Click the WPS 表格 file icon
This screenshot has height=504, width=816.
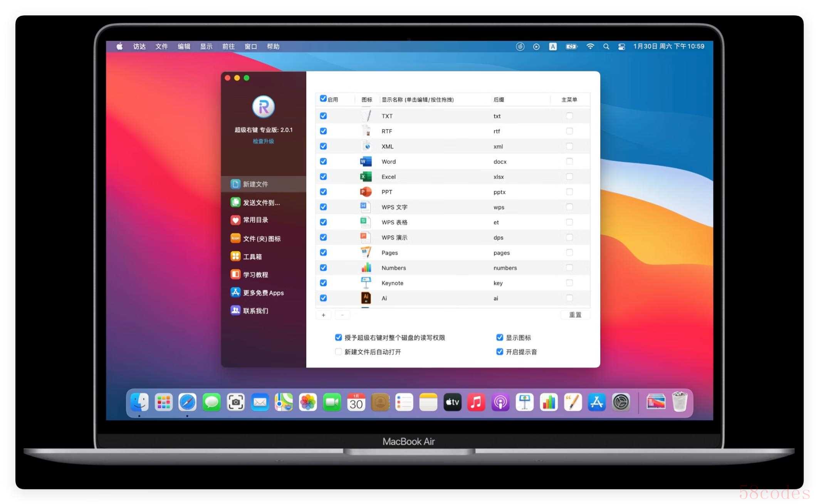(365, 222)
